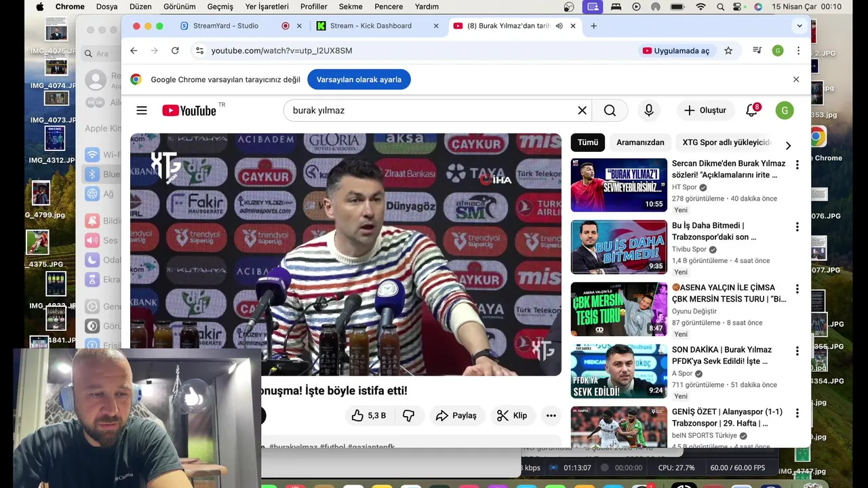Image resolution: width=868 pixels, height=488 pixels.
Task: Open A Spor channel name
Action: pyautogui.click(x=682, y=373)
